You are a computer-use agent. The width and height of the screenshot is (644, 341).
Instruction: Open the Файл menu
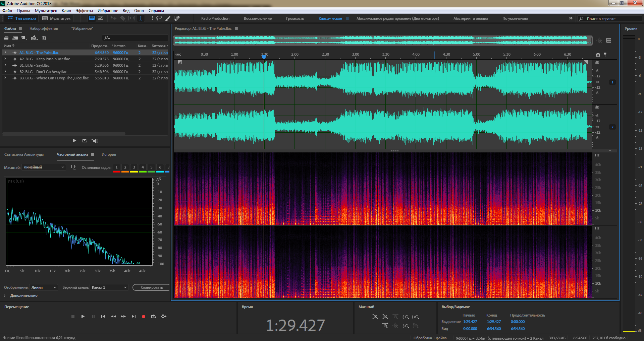[x=7, y=11]
